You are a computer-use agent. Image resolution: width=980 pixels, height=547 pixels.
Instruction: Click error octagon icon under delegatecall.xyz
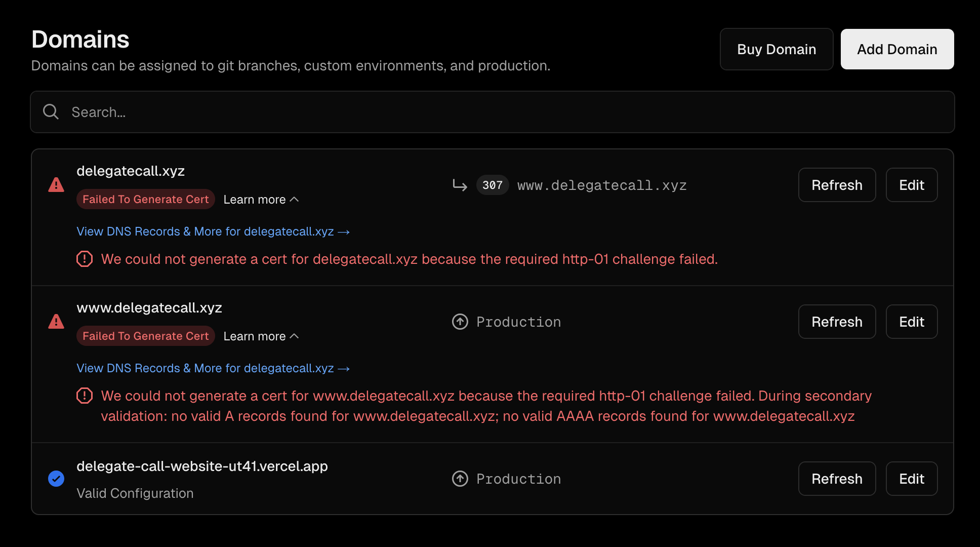coord(85,259)
